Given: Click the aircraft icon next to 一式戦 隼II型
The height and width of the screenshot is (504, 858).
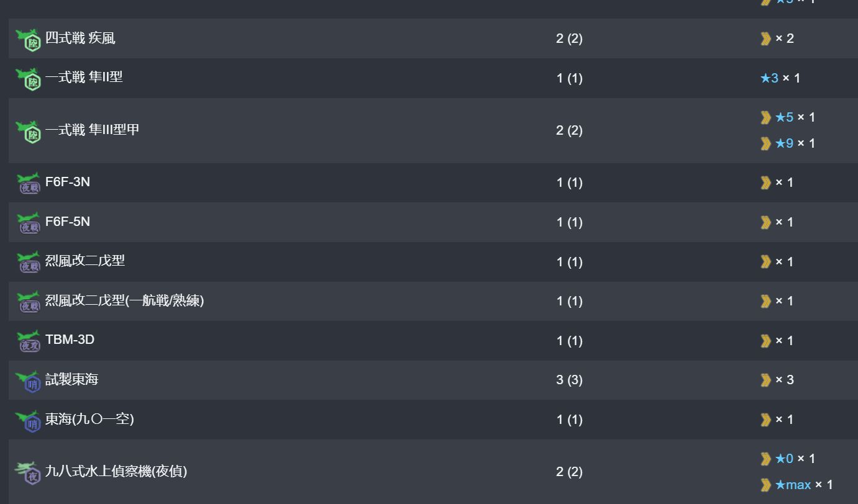Looking at the screenshot, I should click(28, 79).
